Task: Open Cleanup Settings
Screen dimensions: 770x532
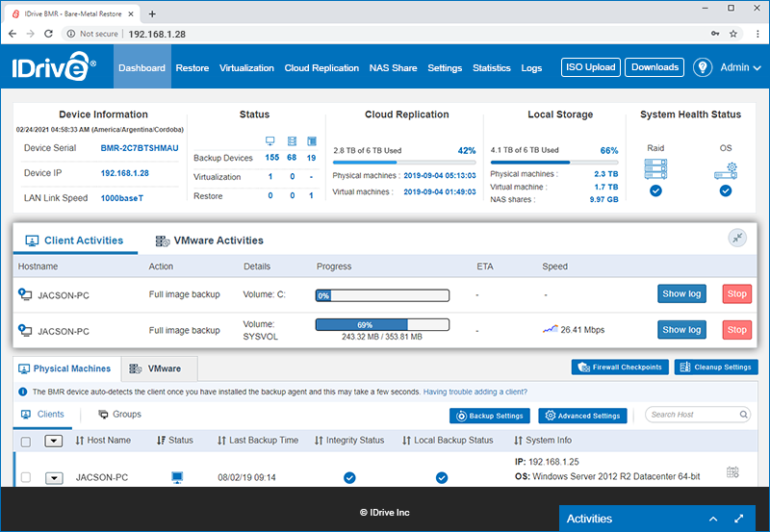Action: click(716, 367)
